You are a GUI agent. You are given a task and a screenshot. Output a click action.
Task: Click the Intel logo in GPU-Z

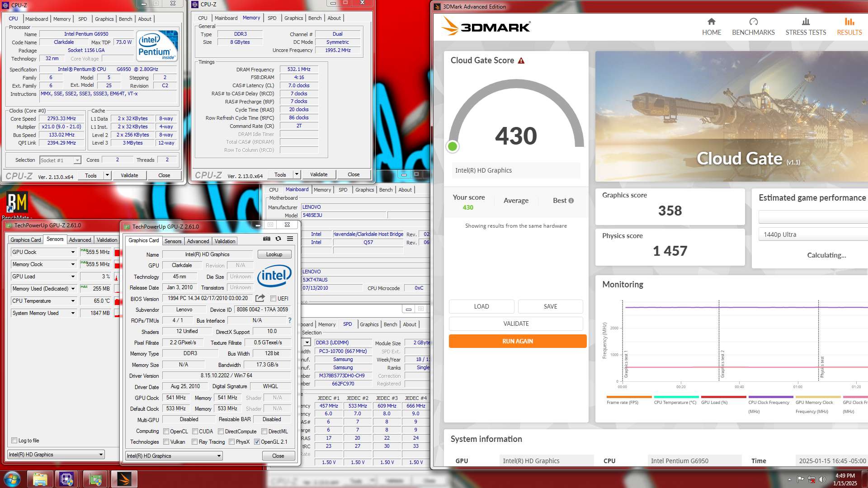(274, 276)
